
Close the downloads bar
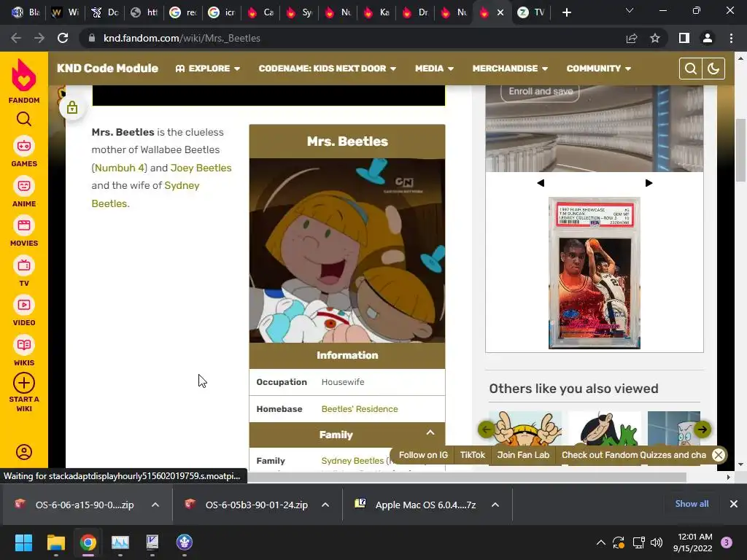click(734, 504)
